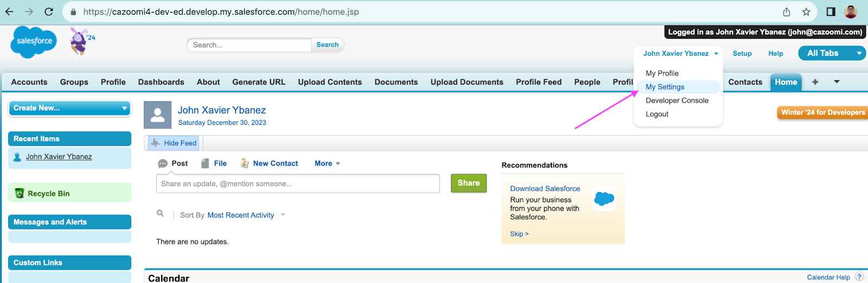868x283 pixels.
Task: Click the Post publisher action
Action: click(x=180, y=163)
